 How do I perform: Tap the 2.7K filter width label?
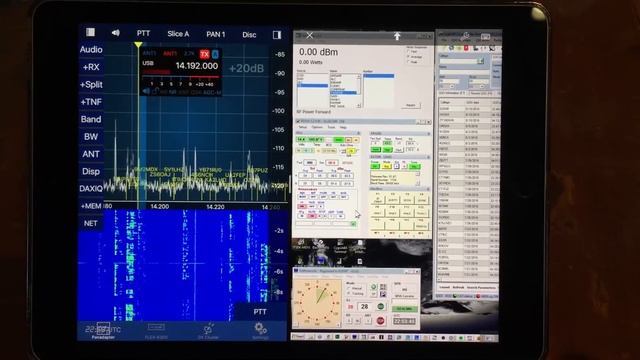[x=189, y=53]
